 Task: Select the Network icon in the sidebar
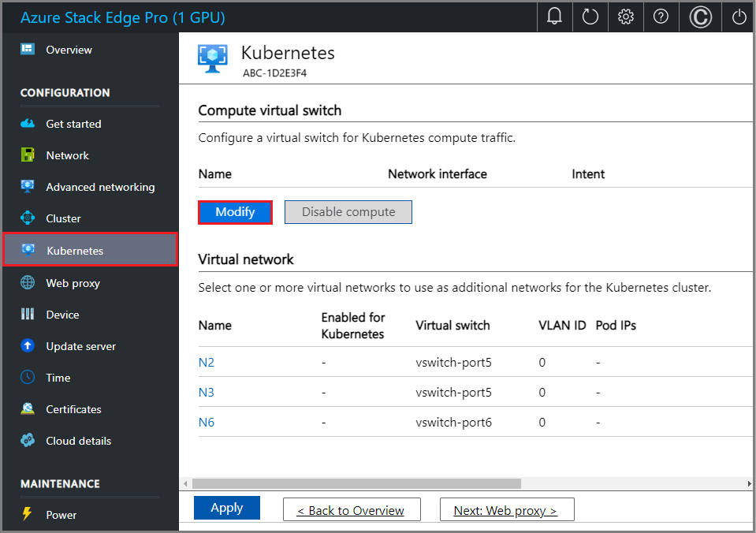[26, 155]
